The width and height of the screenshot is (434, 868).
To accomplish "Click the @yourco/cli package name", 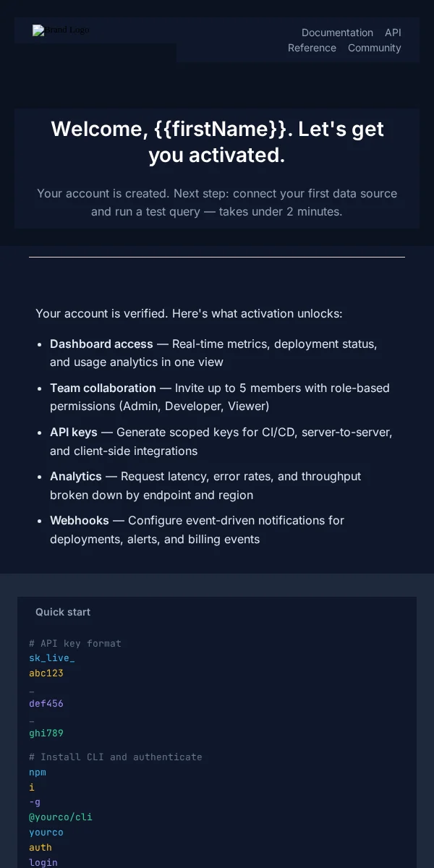I will pos(61,817).
